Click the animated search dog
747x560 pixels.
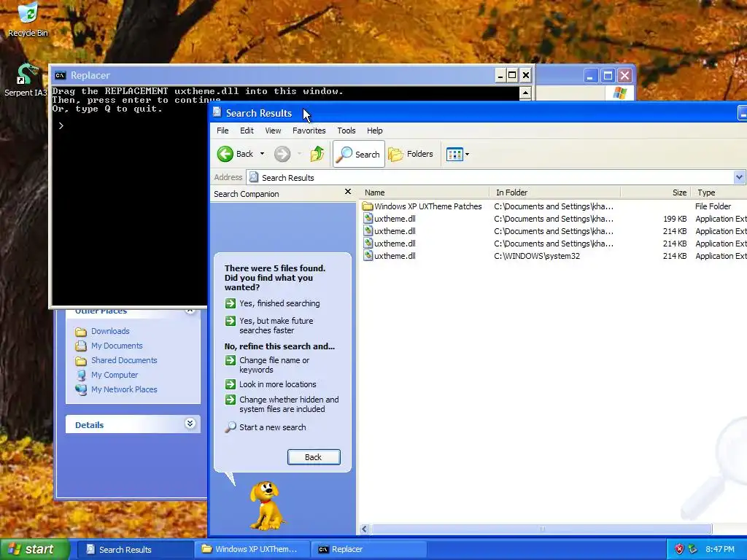click(x=267, y=505)
